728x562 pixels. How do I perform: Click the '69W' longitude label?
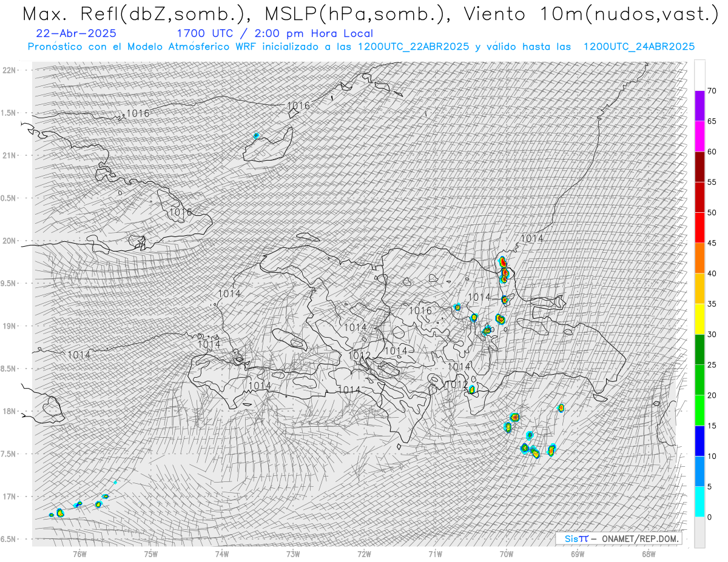click(578, 554)
